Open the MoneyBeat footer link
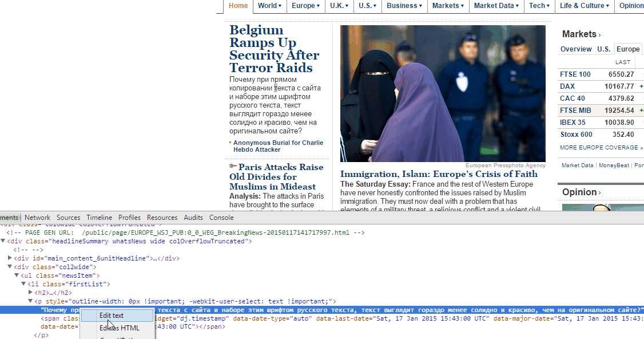 click(614, 165)
